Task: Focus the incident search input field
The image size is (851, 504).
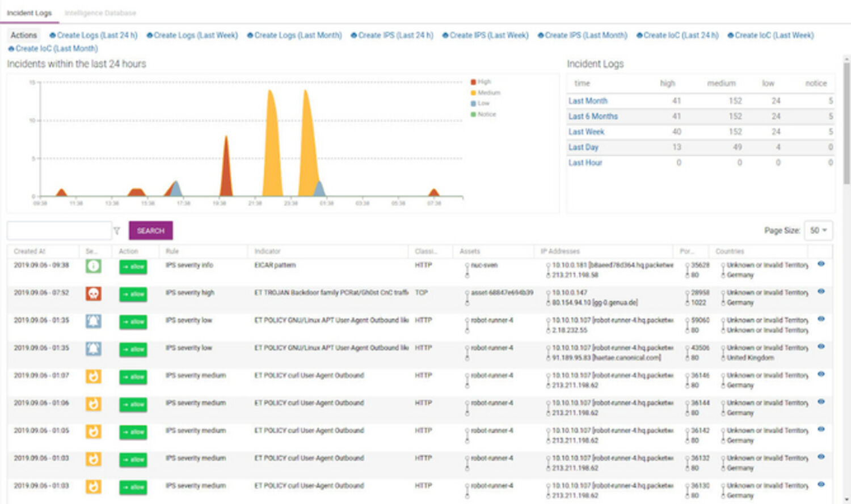Action: pos(59,230)
